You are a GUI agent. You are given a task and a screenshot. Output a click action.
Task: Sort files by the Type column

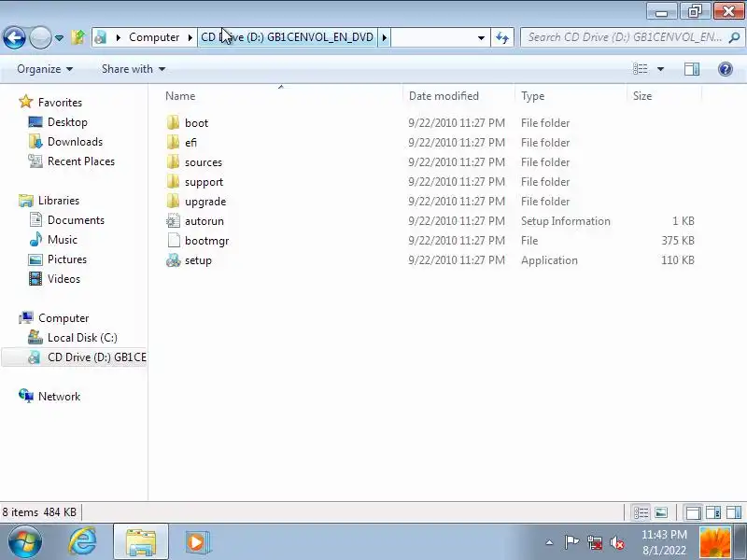coord(532,96)
